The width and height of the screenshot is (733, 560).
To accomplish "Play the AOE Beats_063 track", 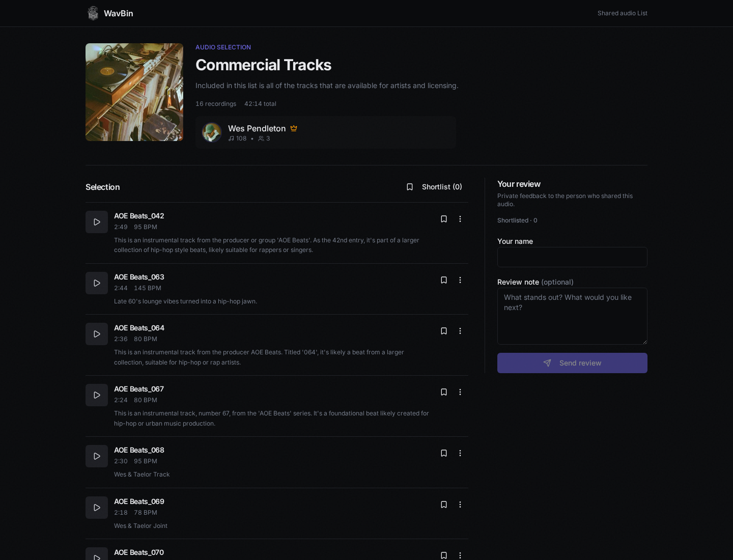I will coord(97,283).
